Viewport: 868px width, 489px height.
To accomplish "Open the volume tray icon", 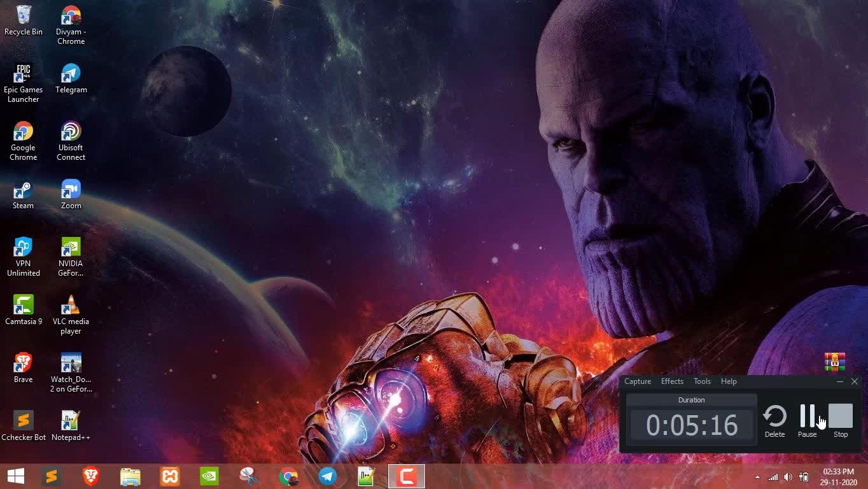I will (788, 477).
